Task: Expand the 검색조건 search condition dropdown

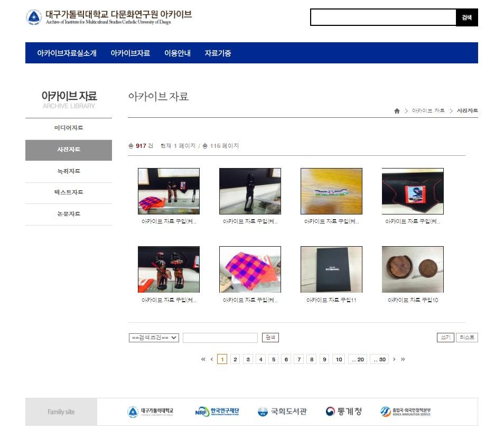Action: point(154,338)
